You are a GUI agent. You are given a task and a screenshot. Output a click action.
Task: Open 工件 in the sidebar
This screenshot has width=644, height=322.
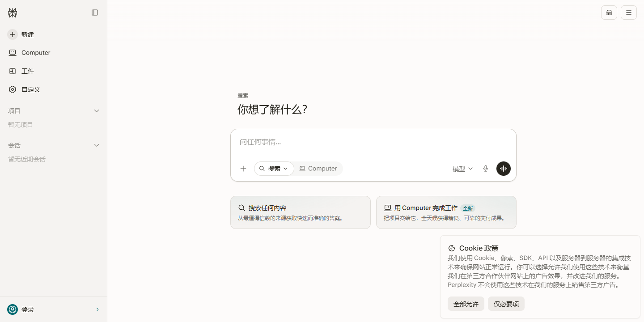click(x=54, y=71)
